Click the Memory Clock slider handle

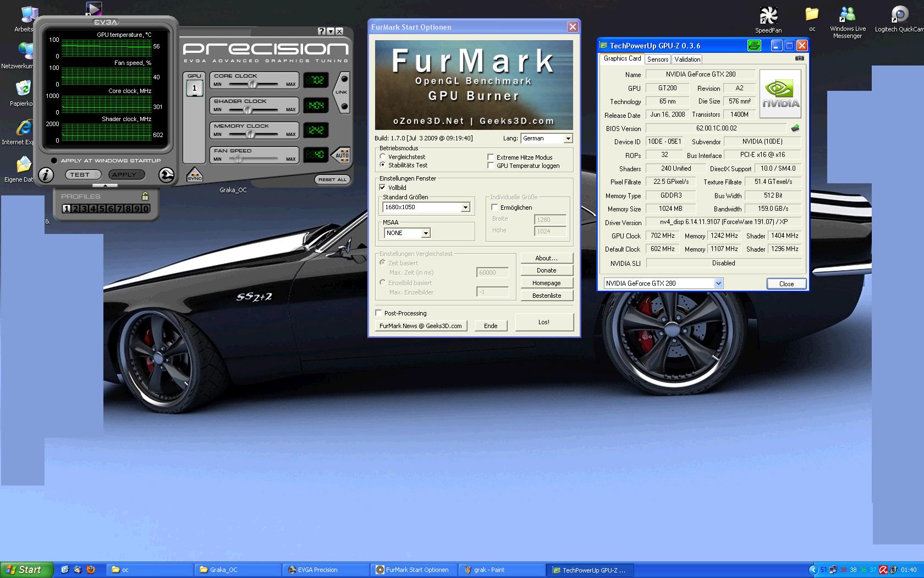tap(250, 134)
